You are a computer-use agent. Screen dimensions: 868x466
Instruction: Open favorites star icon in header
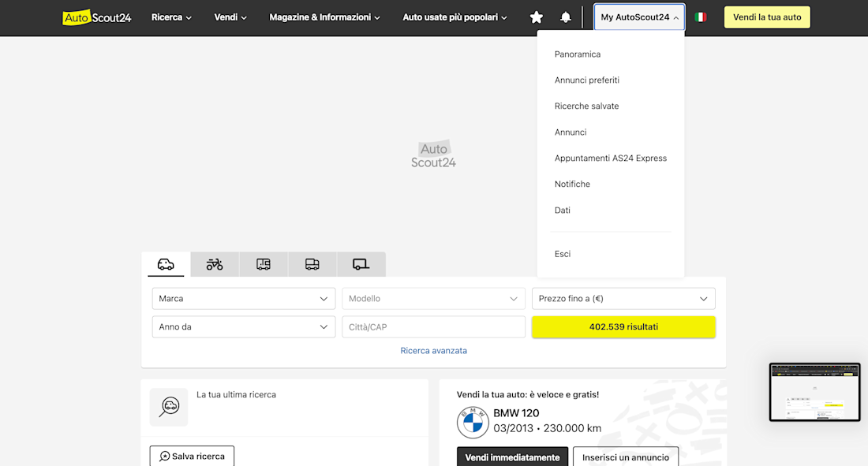coord(537,17)
